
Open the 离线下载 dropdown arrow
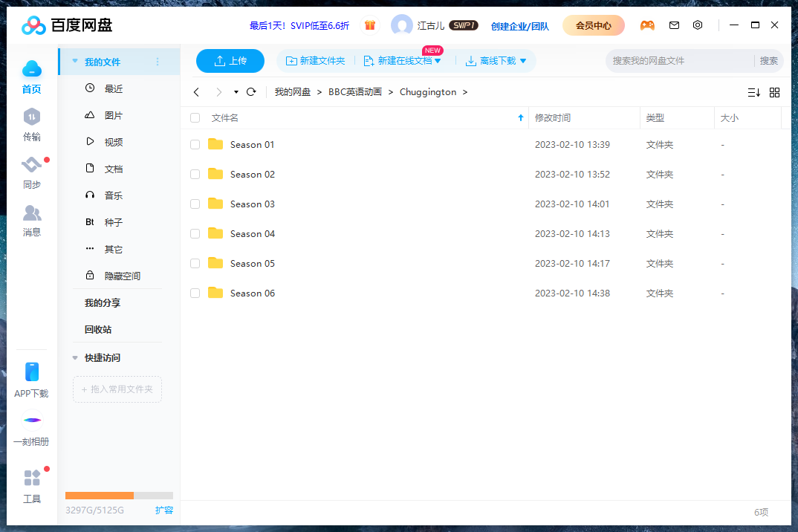coord(525,61)
